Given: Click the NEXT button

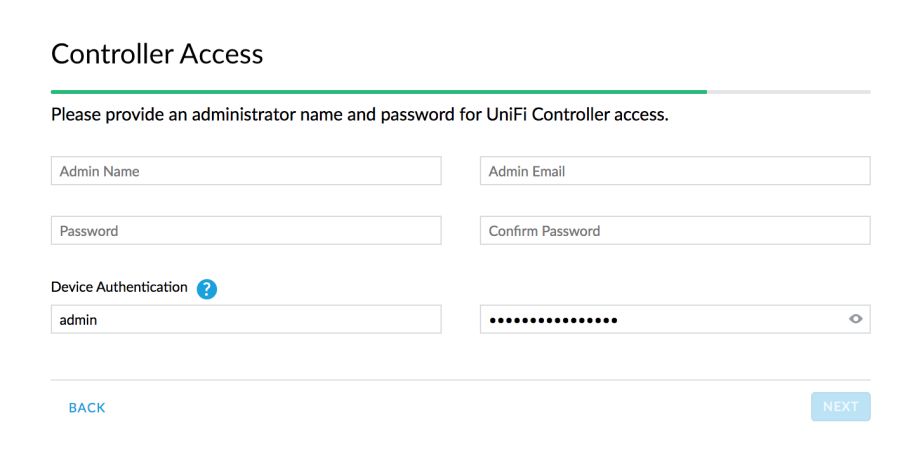Looking at the screenshot, I should (841, 407).
